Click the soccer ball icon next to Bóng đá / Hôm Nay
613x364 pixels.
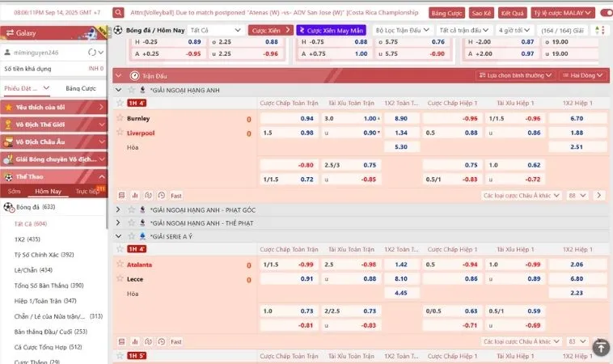(118, 30)
